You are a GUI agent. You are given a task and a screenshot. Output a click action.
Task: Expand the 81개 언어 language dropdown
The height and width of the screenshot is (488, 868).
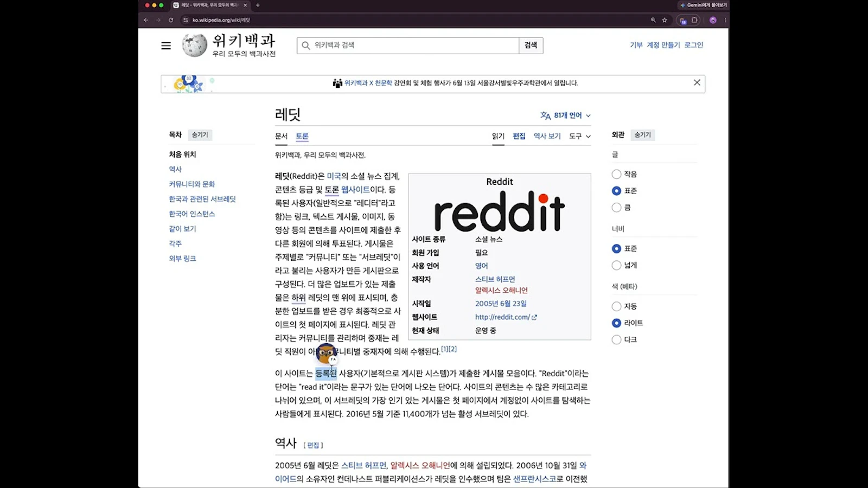[x=566, y=115]
